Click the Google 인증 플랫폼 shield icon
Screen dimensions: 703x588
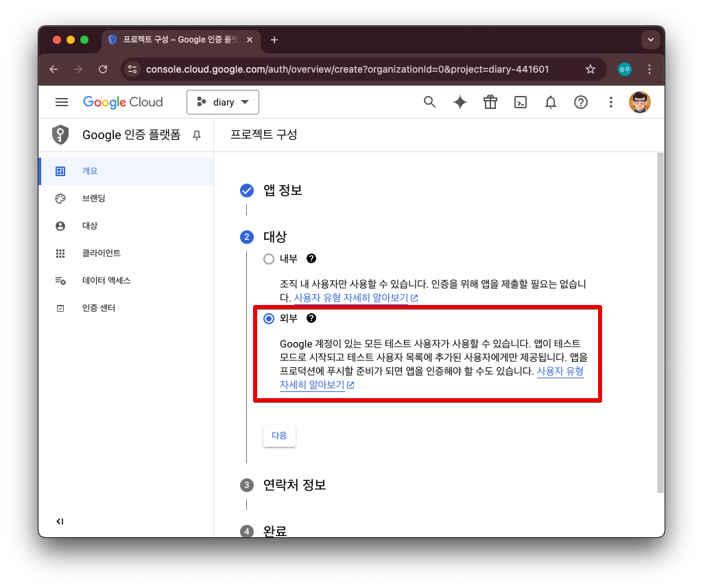click(x=60, y=134)
